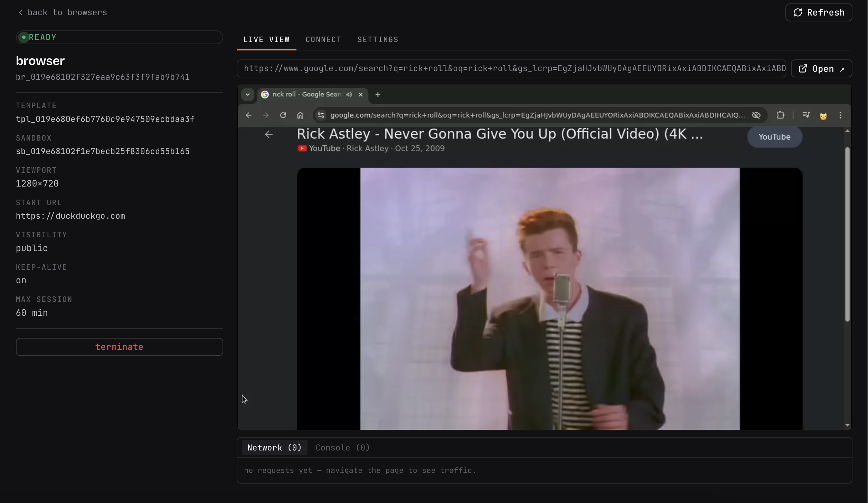Open the Chrome three-dot menu
The image size is (868, 503).
840,115
